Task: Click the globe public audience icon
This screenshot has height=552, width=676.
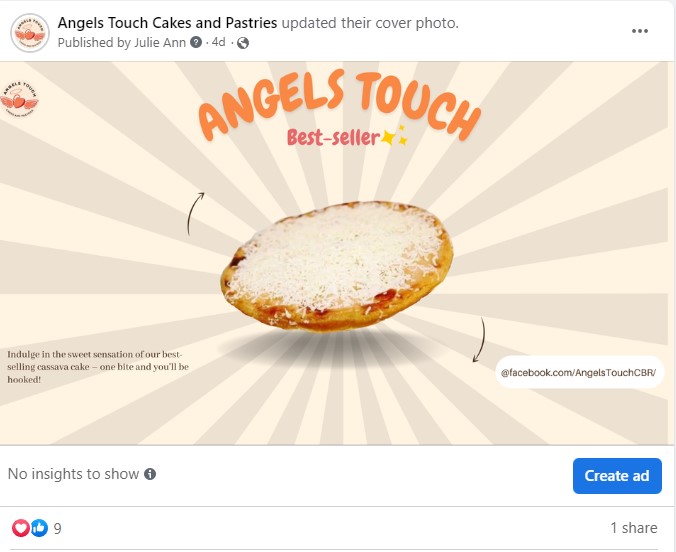Action: [243, 43]
